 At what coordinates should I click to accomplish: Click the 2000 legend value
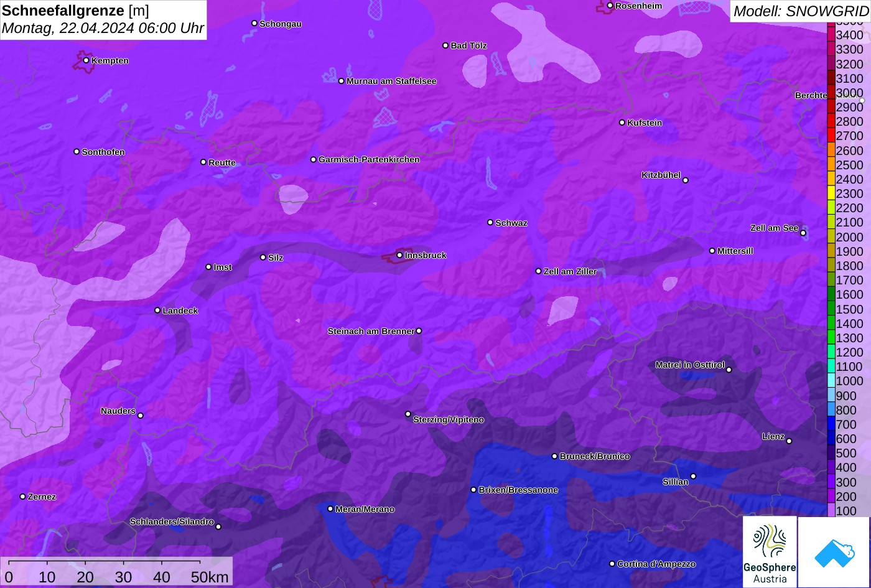pyautogui.click(x=850, y=237)
